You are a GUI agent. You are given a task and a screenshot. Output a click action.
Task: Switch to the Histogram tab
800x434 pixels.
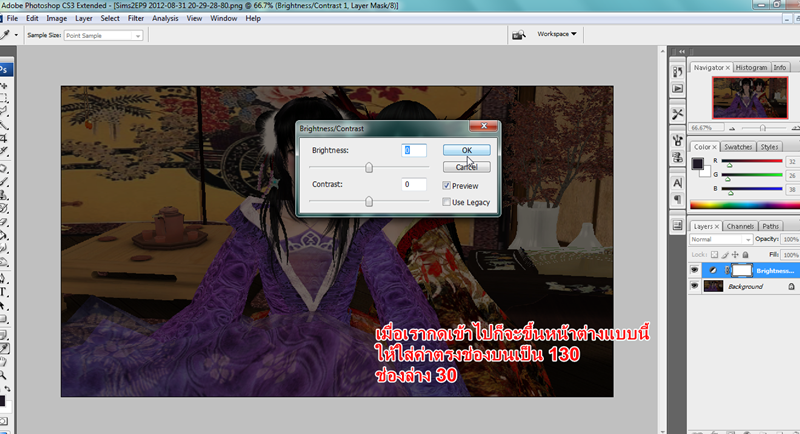[x=751, y=67]
